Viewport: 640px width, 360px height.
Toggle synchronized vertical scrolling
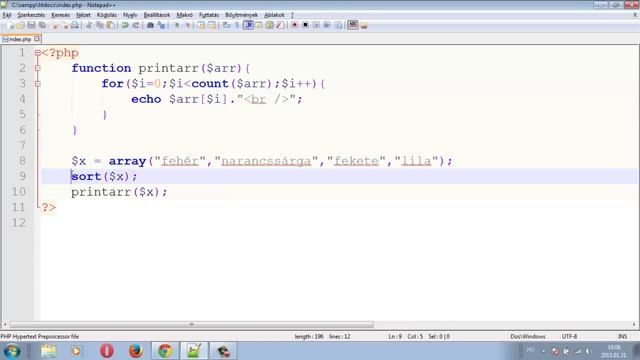[x=201, y=25]
